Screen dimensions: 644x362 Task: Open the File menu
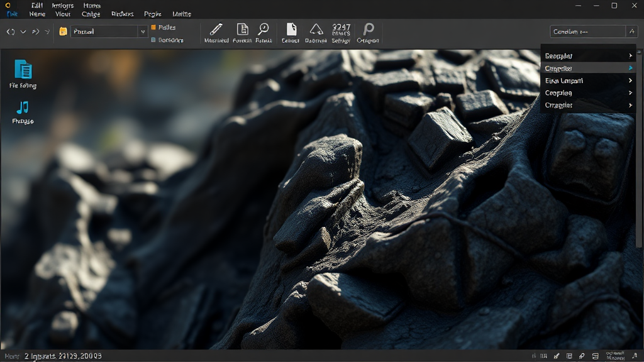pos(12,14)
